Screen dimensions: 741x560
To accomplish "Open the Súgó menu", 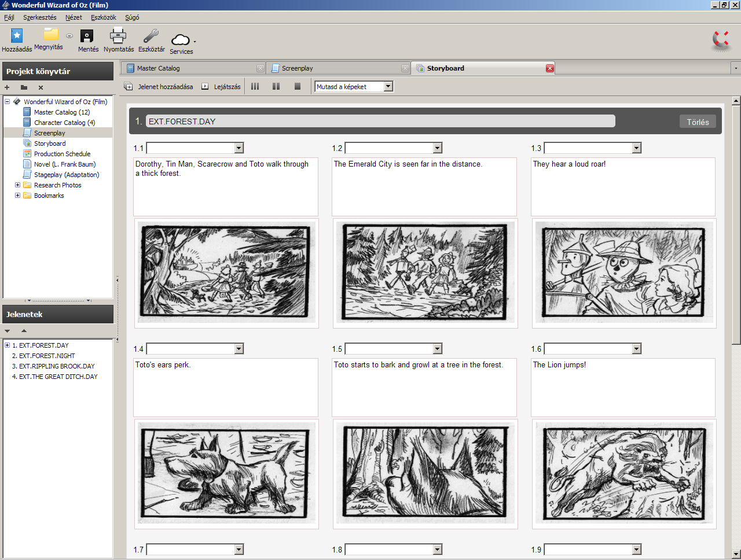I will [132, 17].
